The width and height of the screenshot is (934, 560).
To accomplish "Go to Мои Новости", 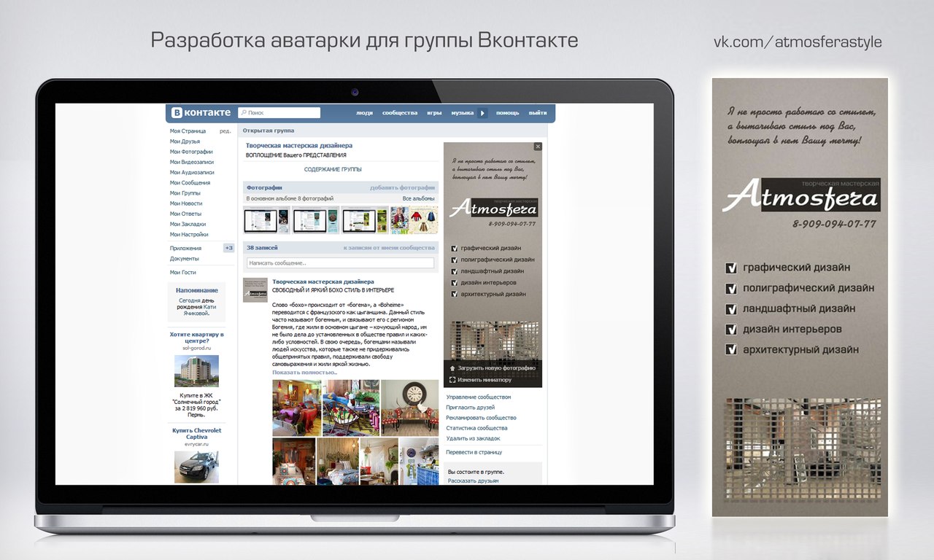I will pyautogui.click(x=186, y=203).
